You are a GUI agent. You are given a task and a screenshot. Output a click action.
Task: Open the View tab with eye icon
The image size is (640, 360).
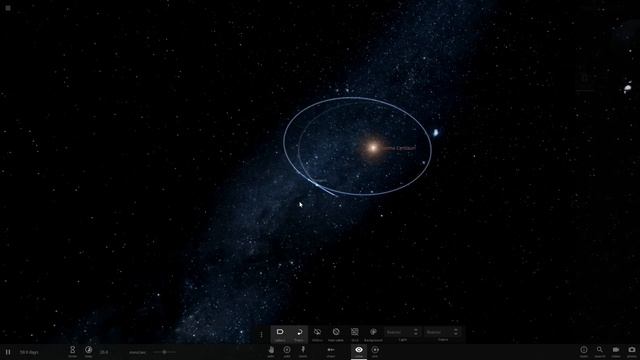(x=359, y=351)
